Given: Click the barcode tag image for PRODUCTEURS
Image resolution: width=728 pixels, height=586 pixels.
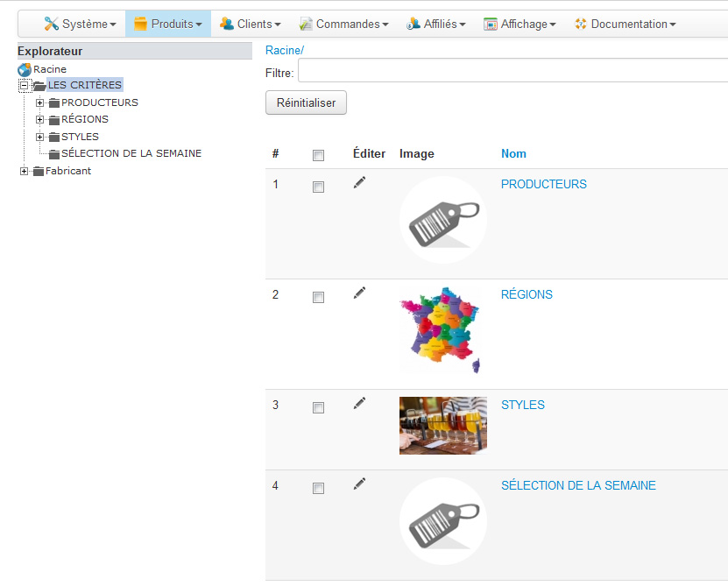Looking at the screenshot, I should tap(443, 220).
